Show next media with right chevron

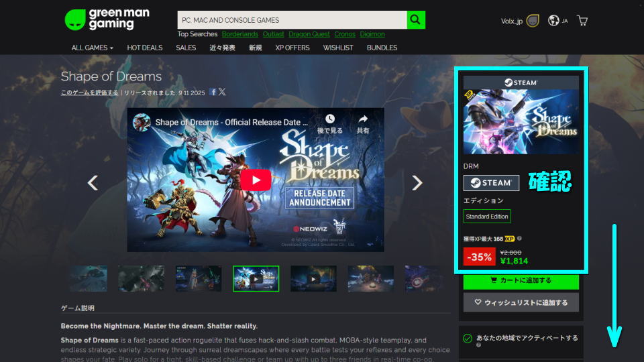(x=417, y=182)
